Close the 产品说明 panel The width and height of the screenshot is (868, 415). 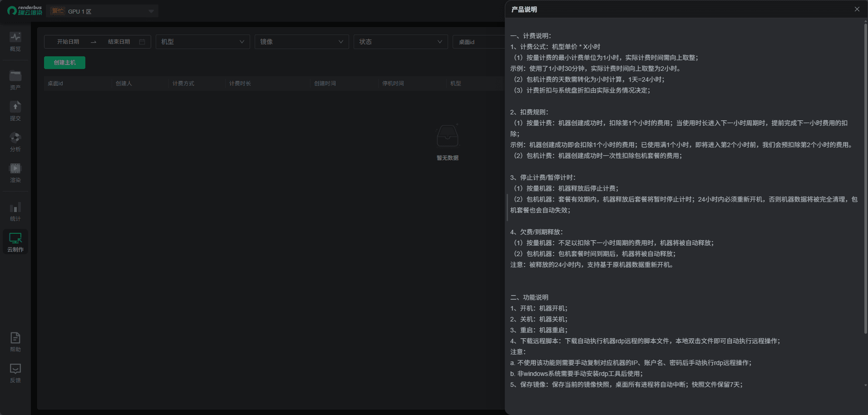pyautogui.click(x=857, y=9)
